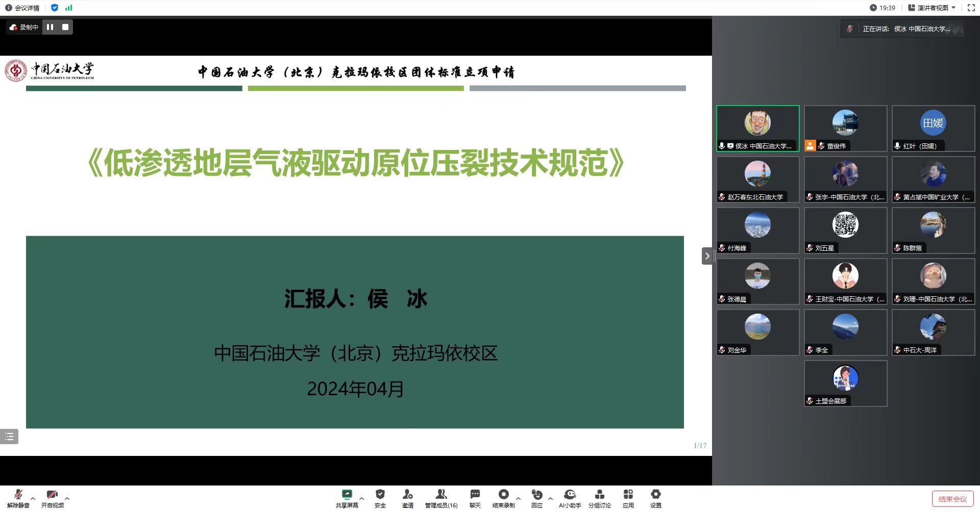Turn on camera via 开启视频
The width and height of the screenshot is (980, 512).
coord(53,498)
